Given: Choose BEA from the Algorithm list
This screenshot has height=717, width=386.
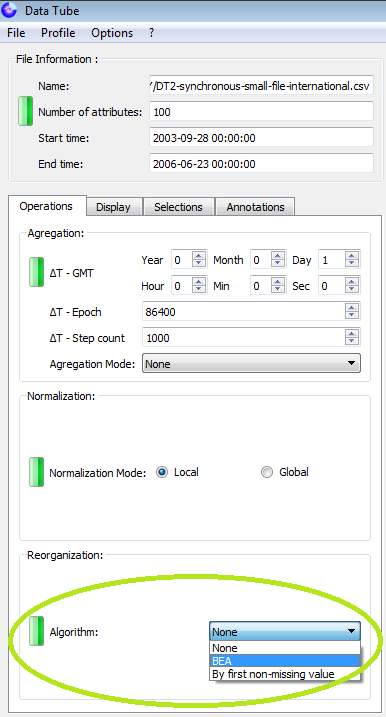Looking at the screenshot, I should (x=285, y=661).
